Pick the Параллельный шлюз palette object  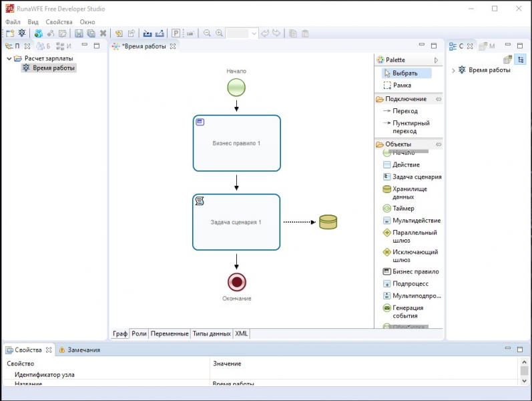tap(410, 236)
